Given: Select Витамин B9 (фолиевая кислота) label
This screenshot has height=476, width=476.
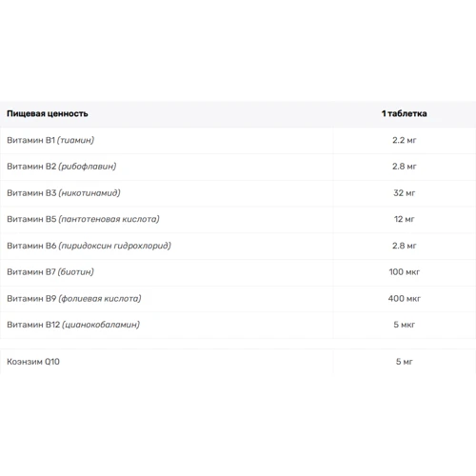Looking at the screenshot, I should (x=74, y=299).
